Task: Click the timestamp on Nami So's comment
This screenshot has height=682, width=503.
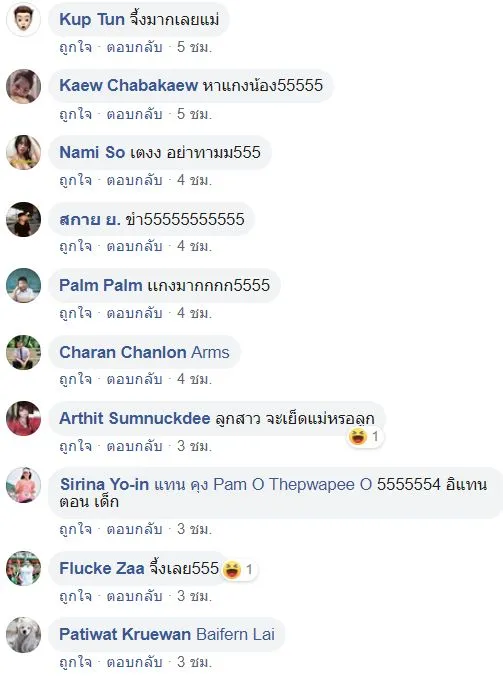Action: (x=194, y=180)
